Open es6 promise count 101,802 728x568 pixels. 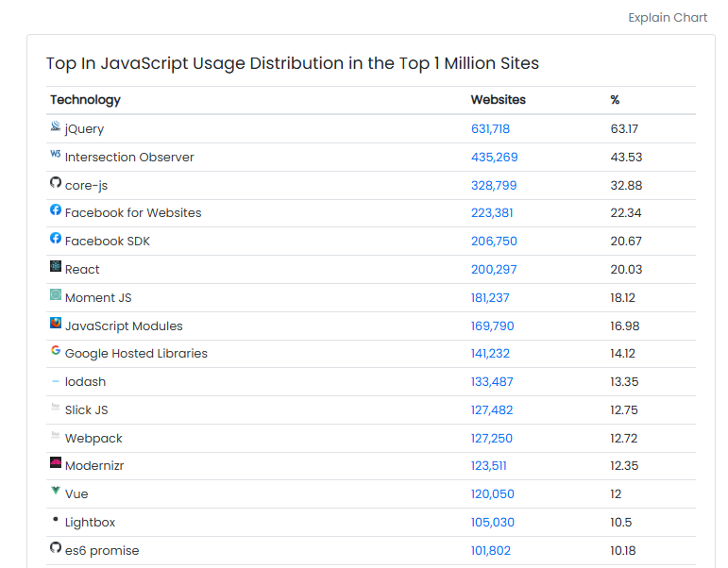491,550
